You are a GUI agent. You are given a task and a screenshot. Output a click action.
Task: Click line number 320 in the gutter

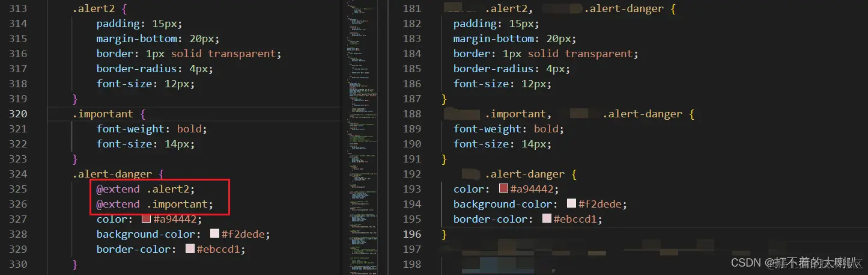click(x=17, y=114)
